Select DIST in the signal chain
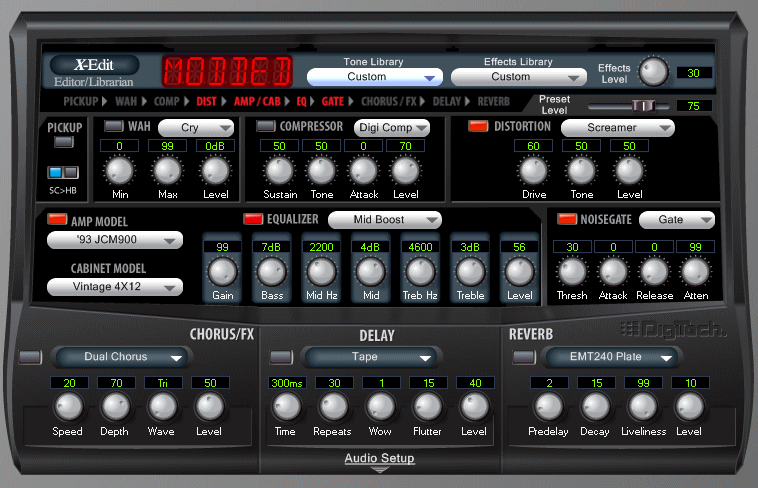This screenshot has height=488, width=758. coord(206,102)
